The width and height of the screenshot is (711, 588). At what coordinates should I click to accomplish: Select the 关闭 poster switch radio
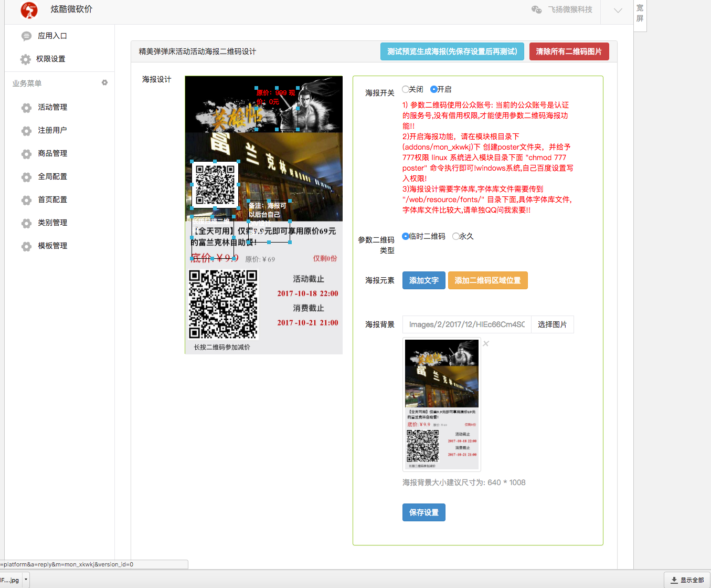click(406, 89)
